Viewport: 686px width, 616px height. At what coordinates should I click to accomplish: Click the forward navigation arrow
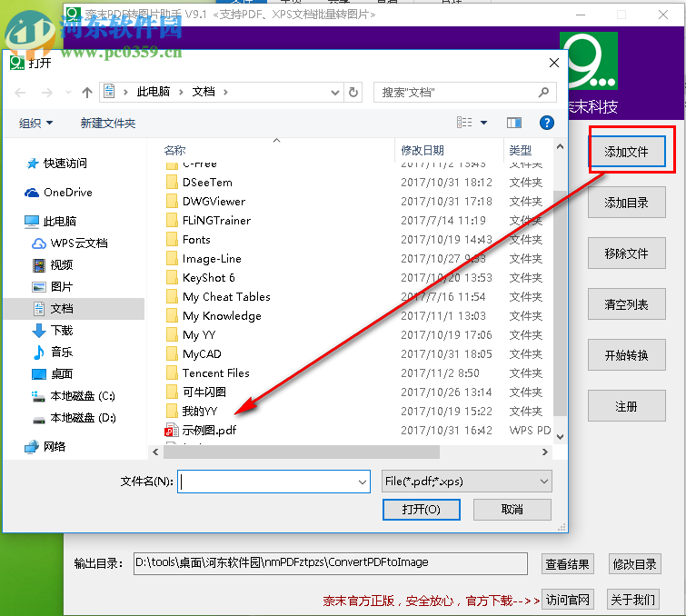tap(47, 93)
